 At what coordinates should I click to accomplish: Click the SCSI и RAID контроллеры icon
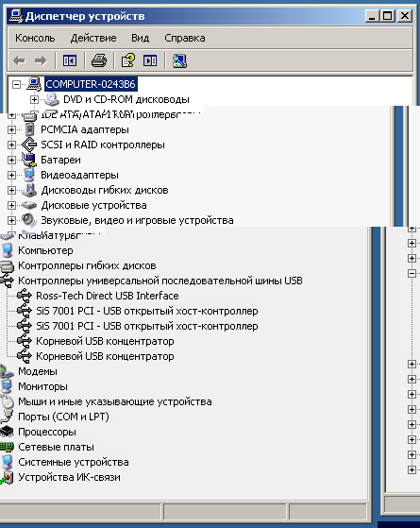click(29, 145)
